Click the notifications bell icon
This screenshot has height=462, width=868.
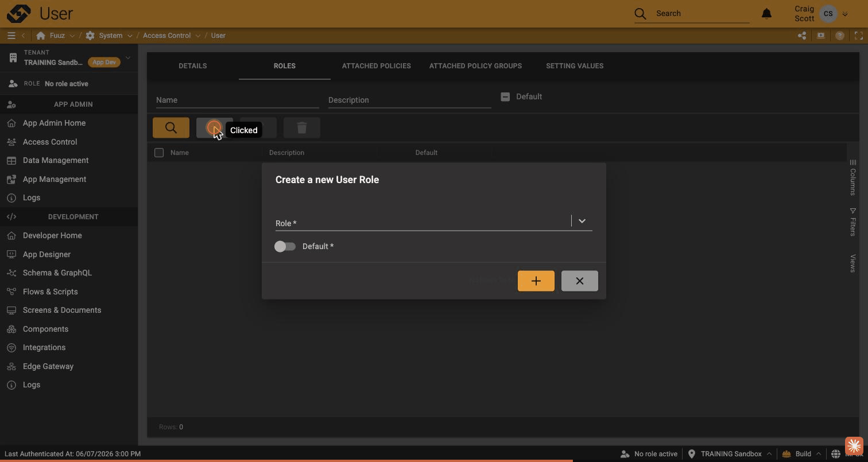pos(766,13)
